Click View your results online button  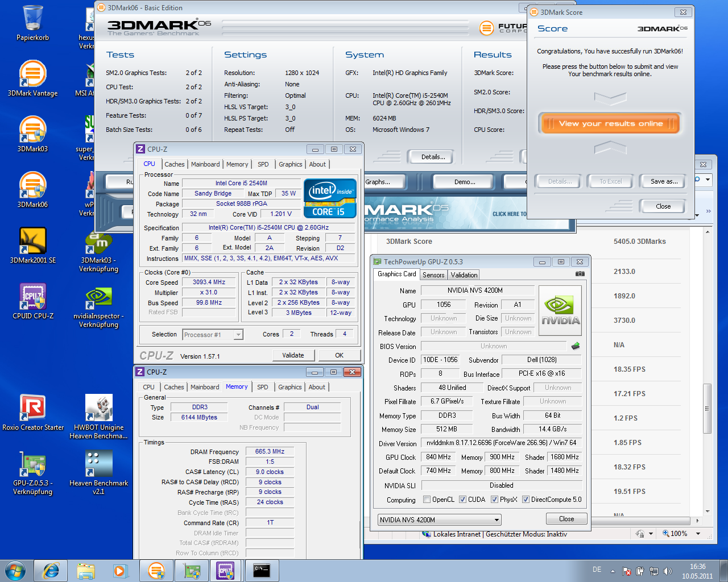pos(610,123)
